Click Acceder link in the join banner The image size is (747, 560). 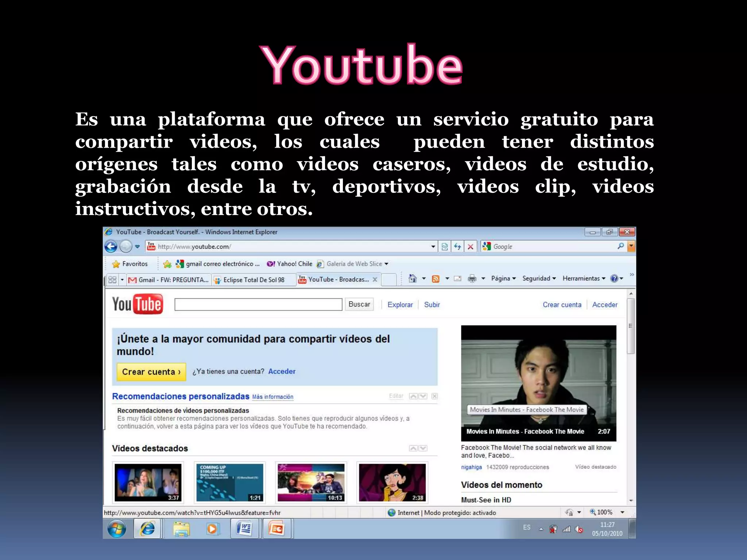coord(282,372)
